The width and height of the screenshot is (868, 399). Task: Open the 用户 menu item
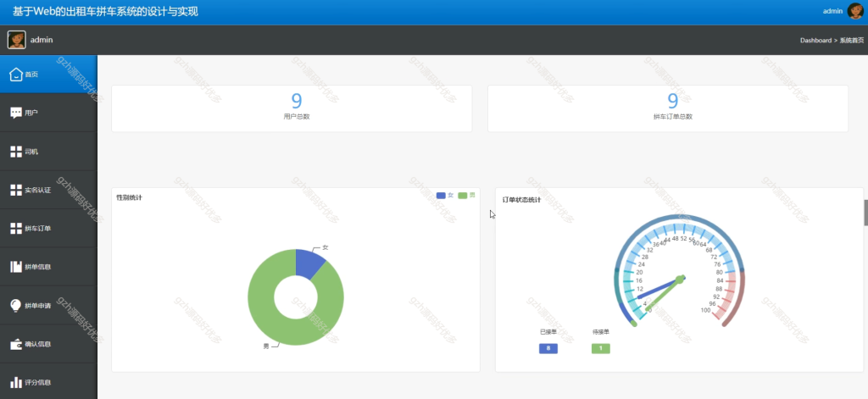tap(48, 113)
